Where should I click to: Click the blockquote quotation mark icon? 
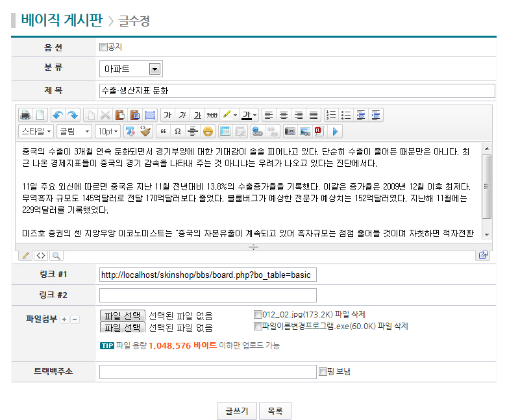163,131
